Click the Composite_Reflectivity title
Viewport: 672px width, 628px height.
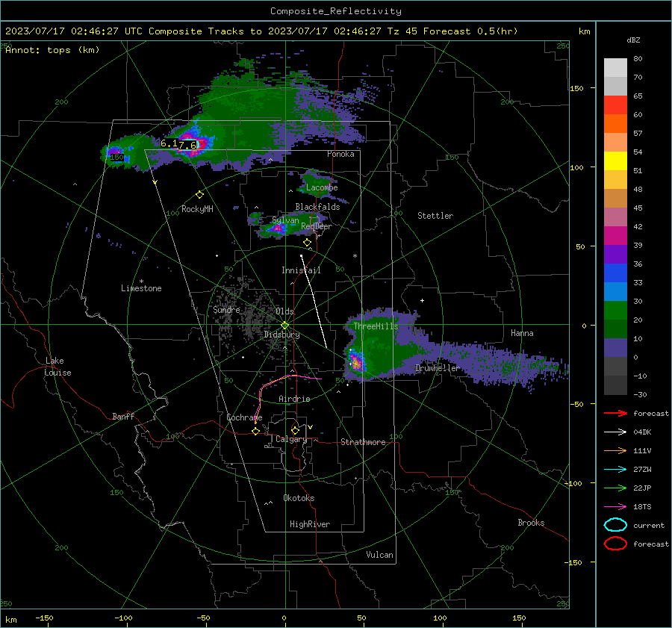(336, 11)
